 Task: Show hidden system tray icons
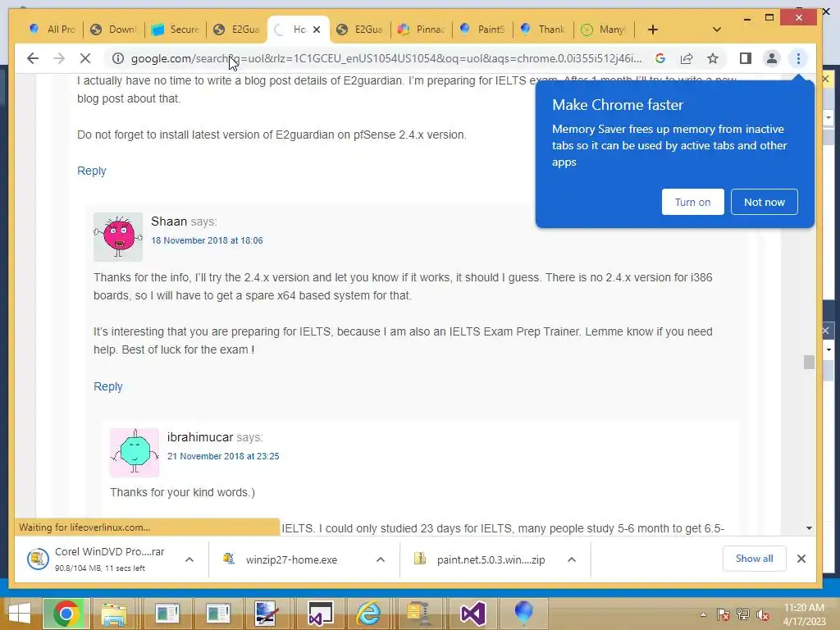click(703, 614)
